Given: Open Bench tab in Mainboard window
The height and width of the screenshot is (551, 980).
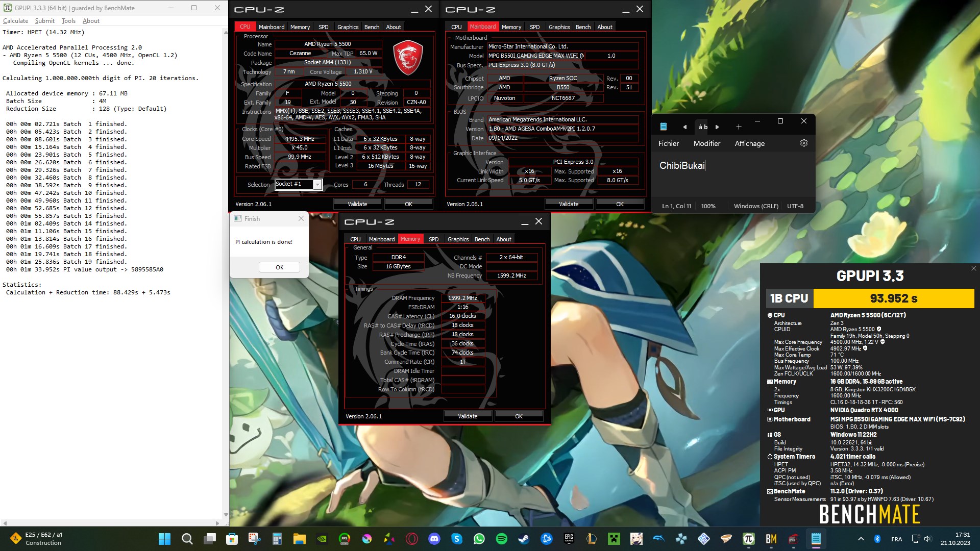Looking at the screenshot, I should pos(583,27).
